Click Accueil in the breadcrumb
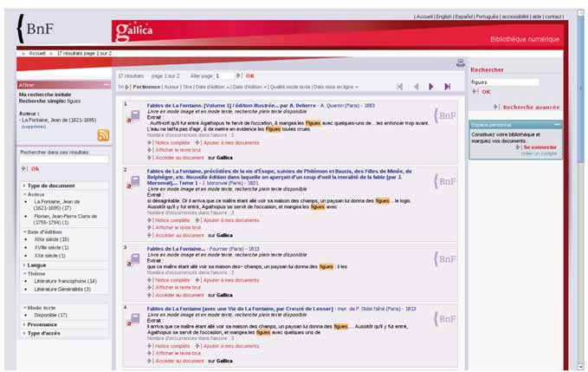Image resolution: width=588 pixels, height=372 pixels. coord(37,54)
